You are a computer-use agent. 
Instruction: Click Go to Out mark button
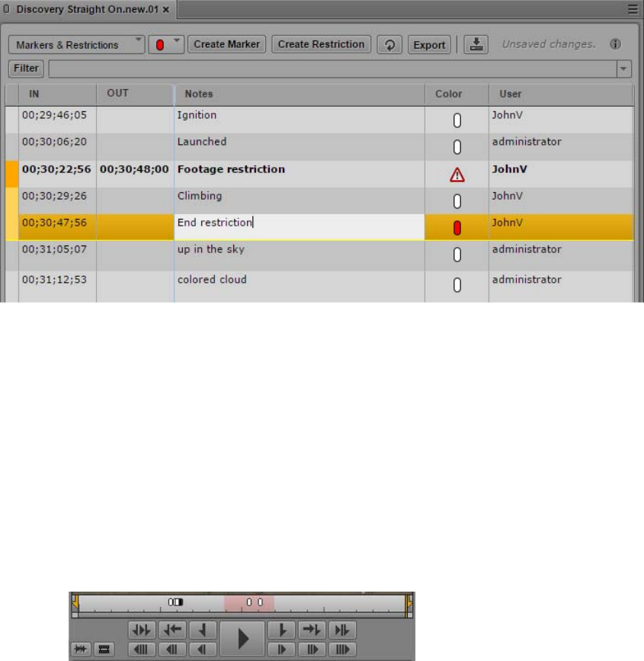click(312, 630)
